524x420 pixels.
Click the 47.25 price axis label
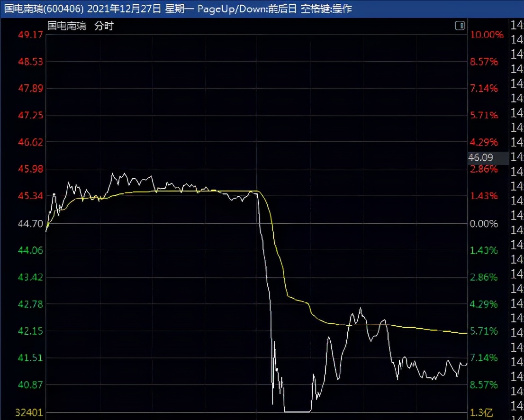click(30, 115)
